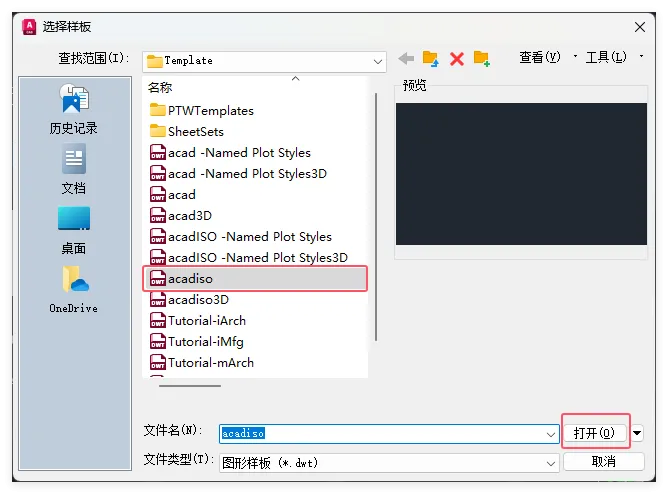Open the 桌面 (Desktop) shortcut icon
The image size is (668, 494).
74,218
